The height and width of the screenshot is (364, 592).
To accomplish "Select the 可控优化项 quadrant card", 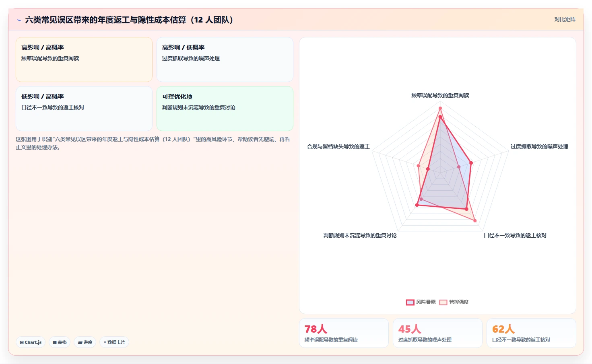I will (x=225, y=109).
